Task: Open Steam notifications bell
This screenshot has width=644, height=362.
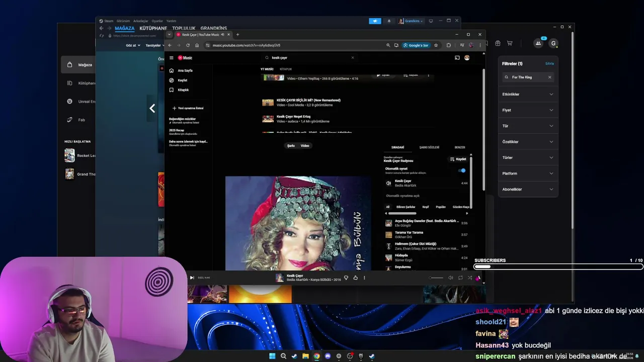Action: 389,21
